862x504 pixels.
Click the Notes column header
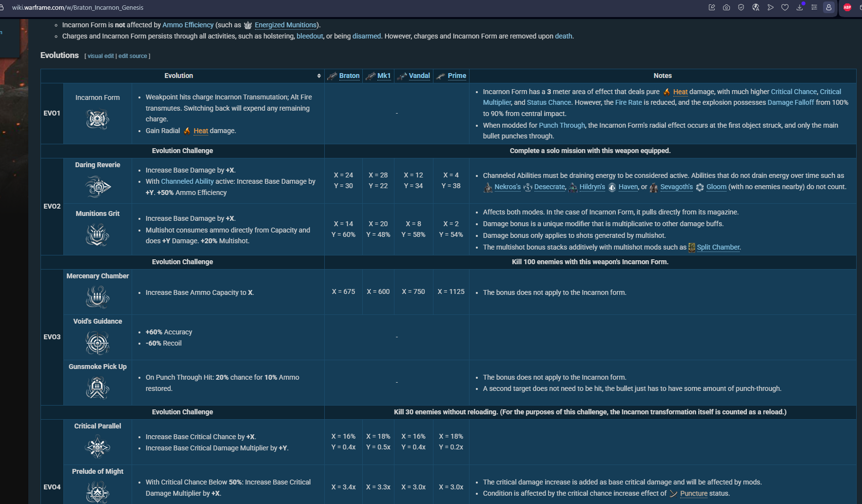(663, 76)
